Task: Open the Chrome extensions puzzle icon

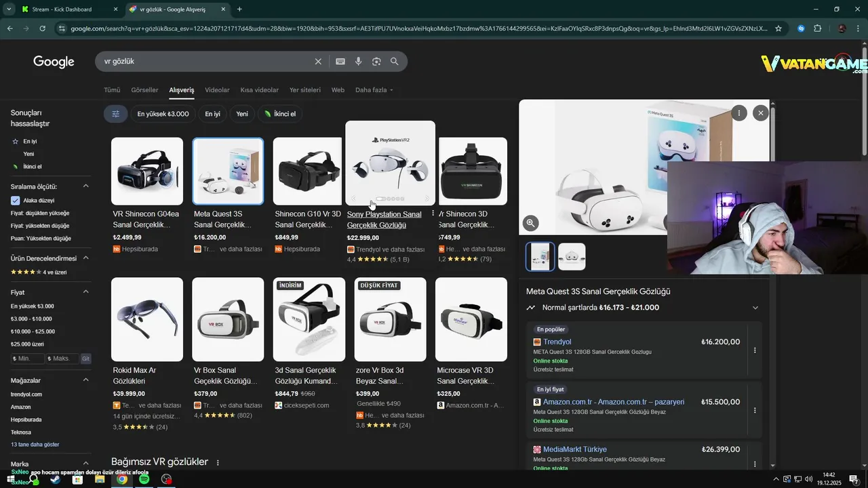Action: (818, 28)
